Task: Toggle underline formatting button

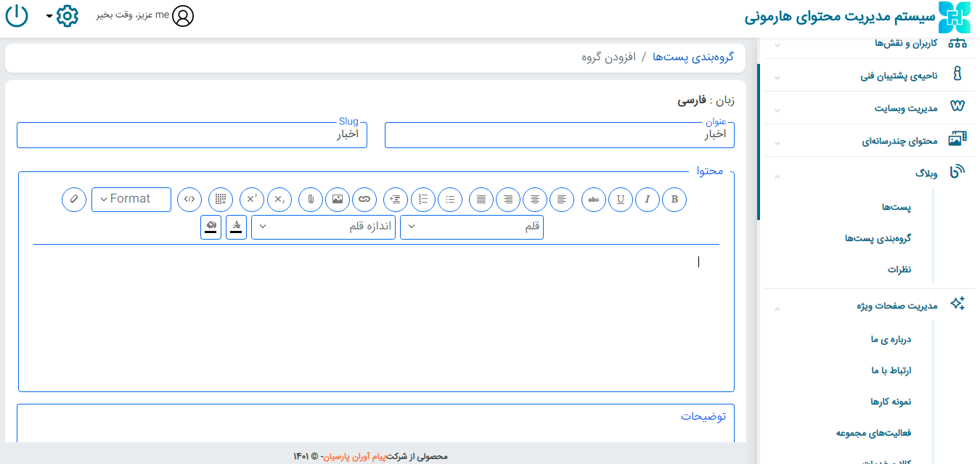Action: pos(621,199)
